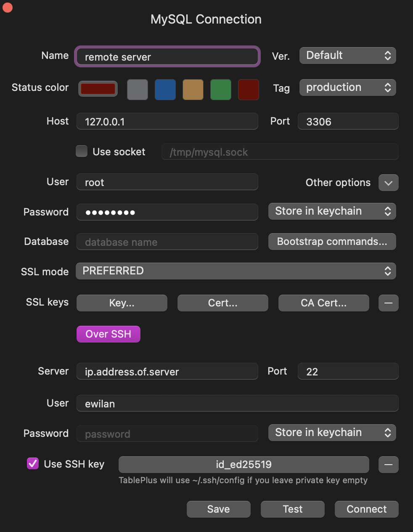This screenshot has width=413, height=532.
Task: Open the Tag production dropdown
Action: pyautogui.click(x=347, y=88)
